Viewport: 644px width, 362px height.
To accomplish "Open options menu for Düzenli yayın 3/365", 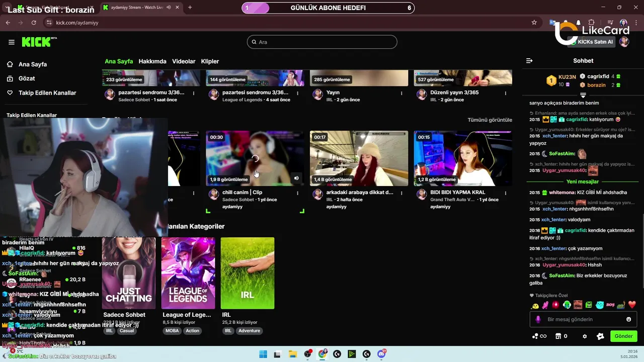I will [x=506, y=93].
